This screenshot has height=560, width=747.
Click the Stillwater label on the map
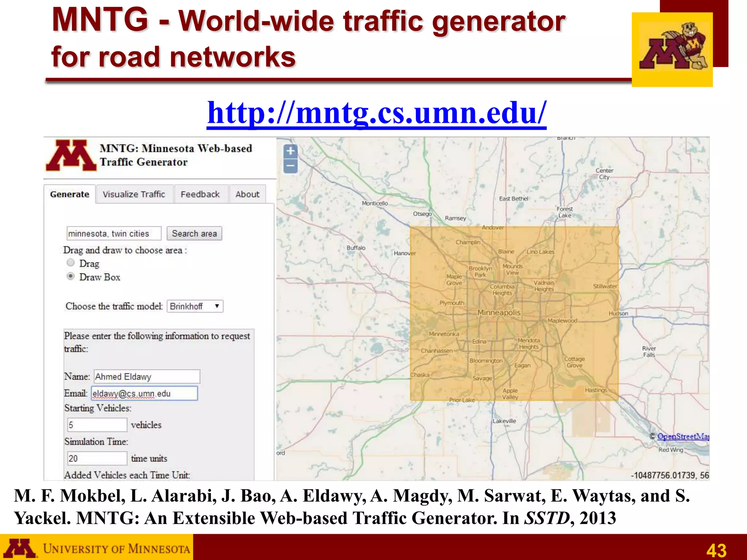[x=605, y=286]
